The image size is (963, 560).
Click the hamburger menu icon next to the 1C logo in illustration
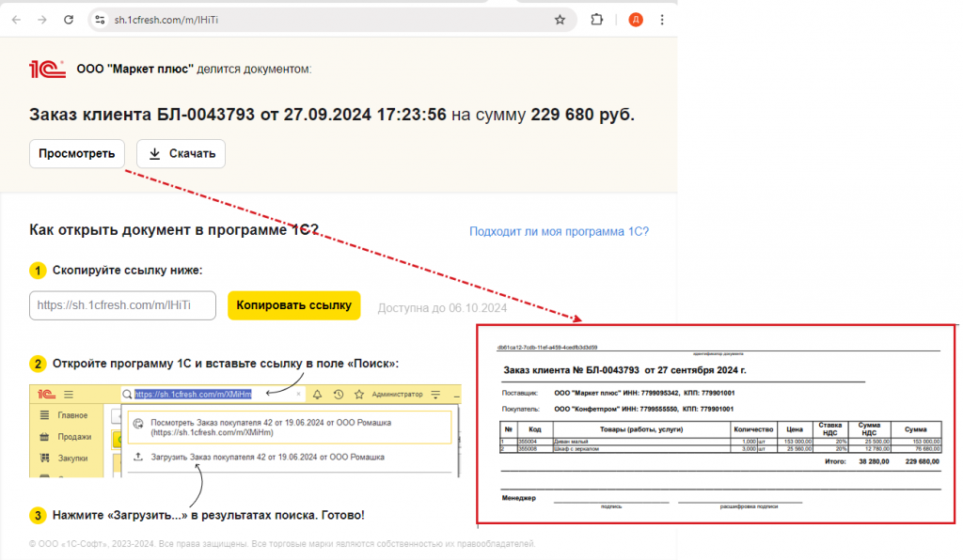point(69,395)
